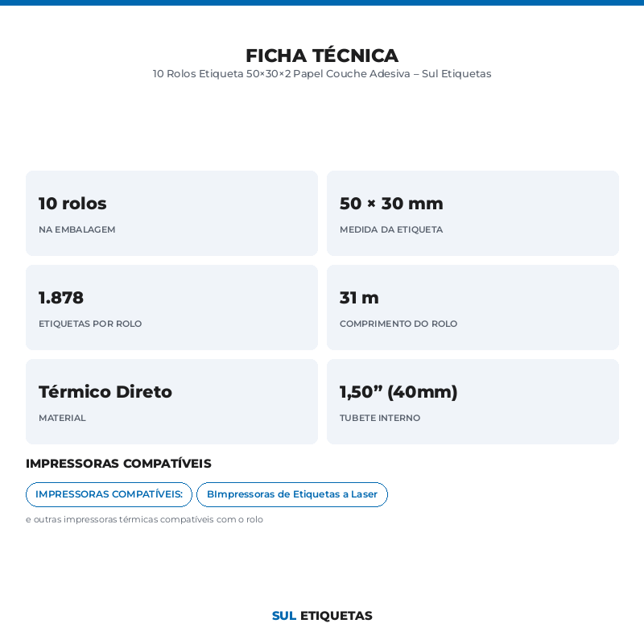Click the 1,50” (40mm) tubete card
The height and width of the screenshot is (644, 644).
click(473, 402)
